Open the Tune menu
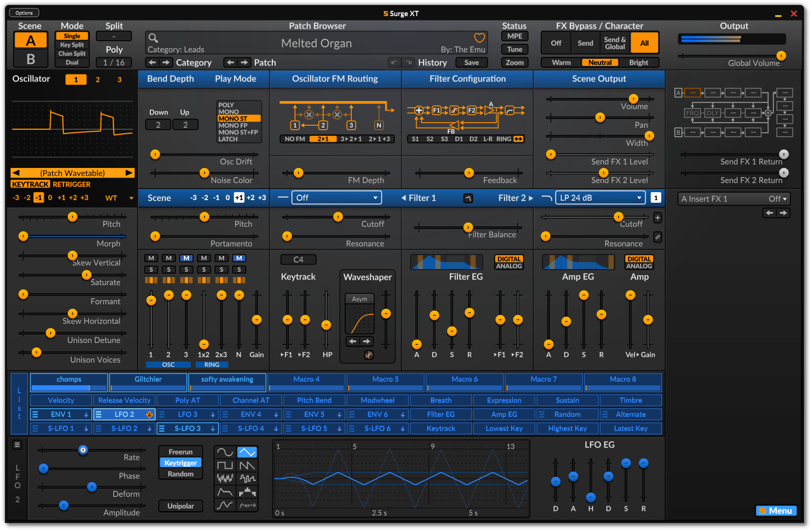 click(x=515, y=49)
